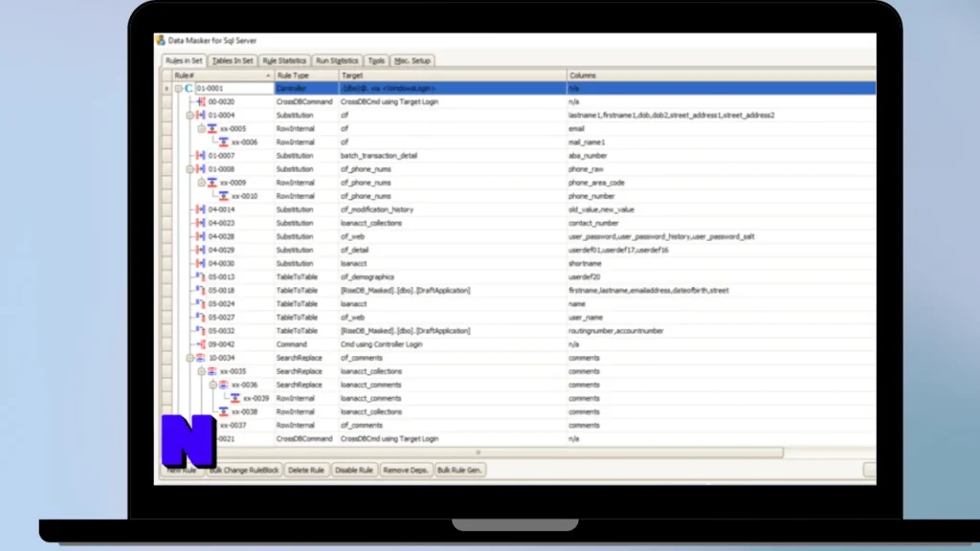The image size is (980, 551).
Task: Collapse the xx-0009 RowInternal branch
Action: pos(201,183)
